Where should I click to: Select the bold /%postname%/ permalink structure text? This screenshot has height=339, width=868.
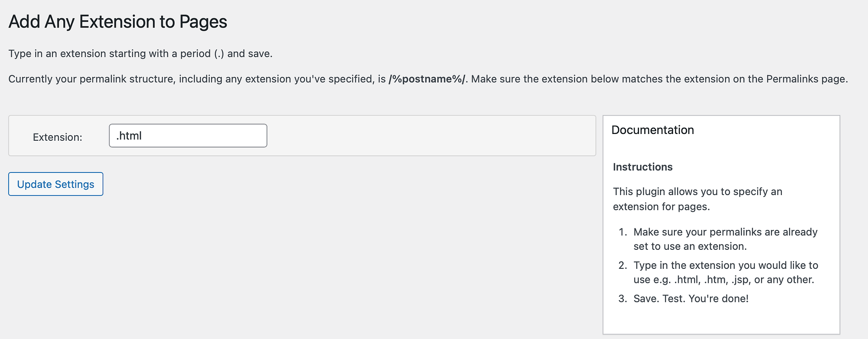point(427,79)
